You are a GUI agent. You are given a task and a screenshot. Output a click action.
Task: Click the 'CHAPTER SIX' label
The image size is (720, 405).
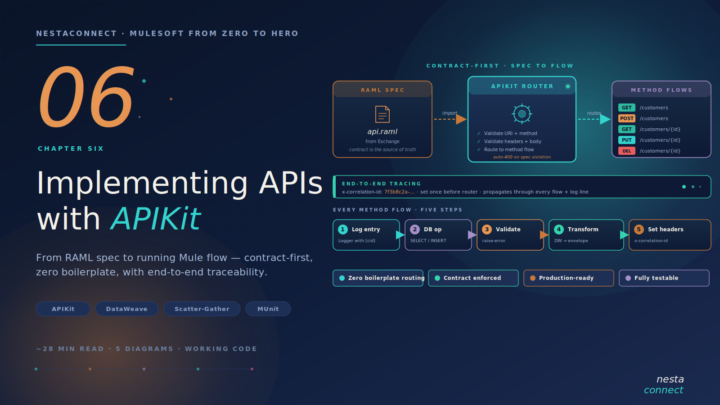point(71,149)
